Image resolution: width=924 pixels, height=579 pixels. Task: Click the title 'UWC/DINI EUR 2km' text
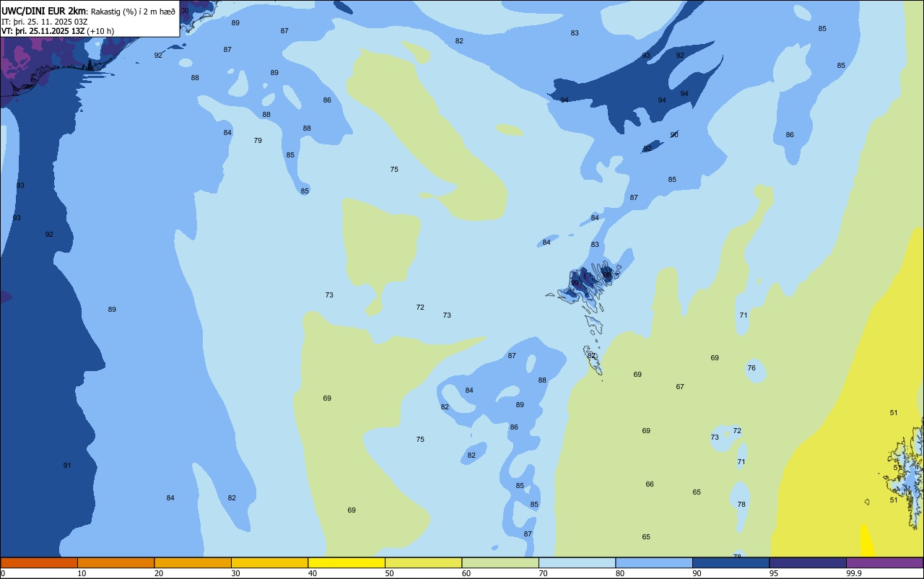(44, 11)
